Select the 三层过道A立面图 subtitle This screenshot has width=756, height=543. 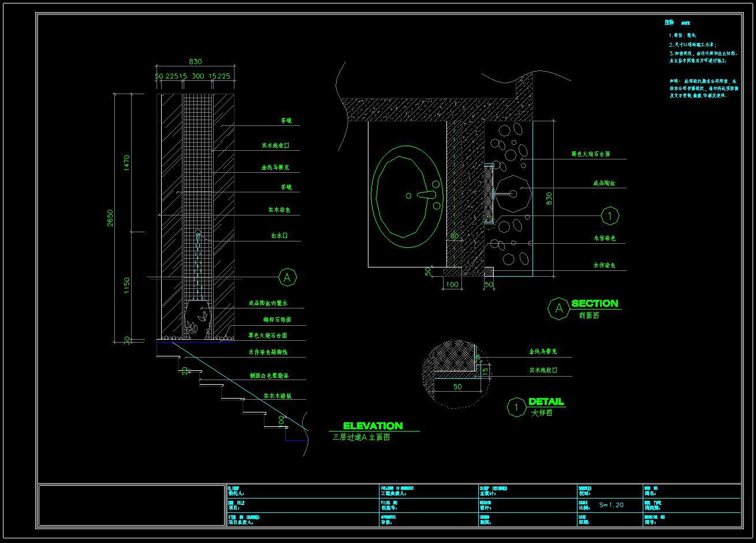(362, 437)
